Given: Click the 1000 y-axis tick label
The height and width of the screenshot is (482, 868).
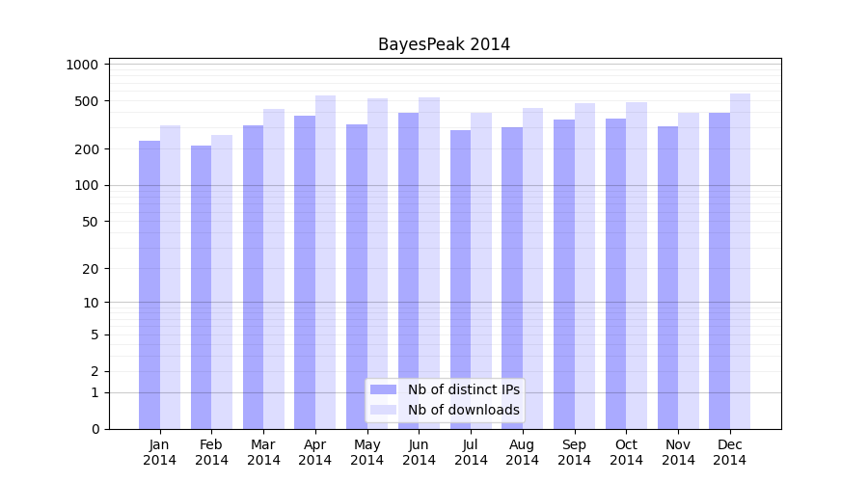Looking at the screenshot, I should pyautogui.click(x=82, y=65).
